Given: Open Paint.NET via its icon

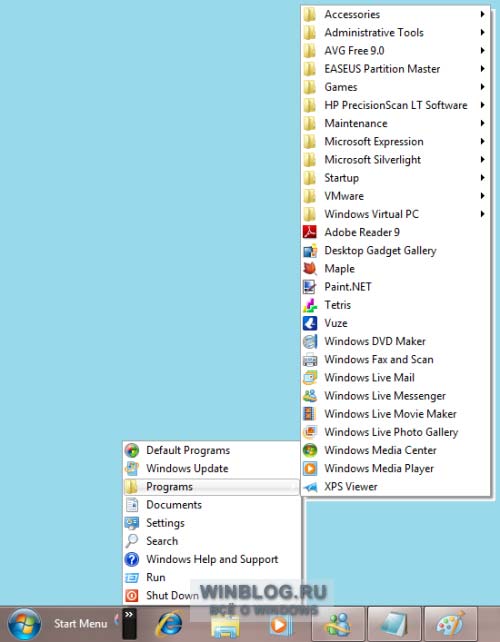Looking at the screenshot, I should (310, 287).
